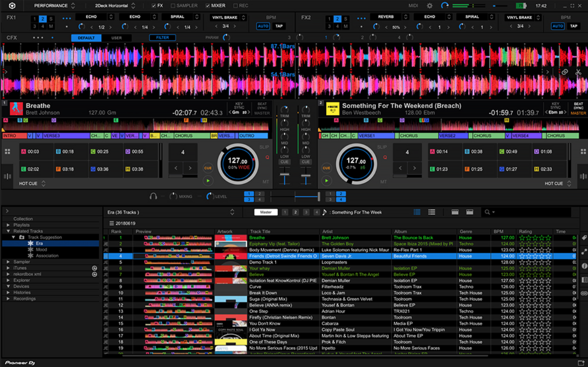
Task: Click the sync icon beside iTunes
Action: [x=94, y=268]
